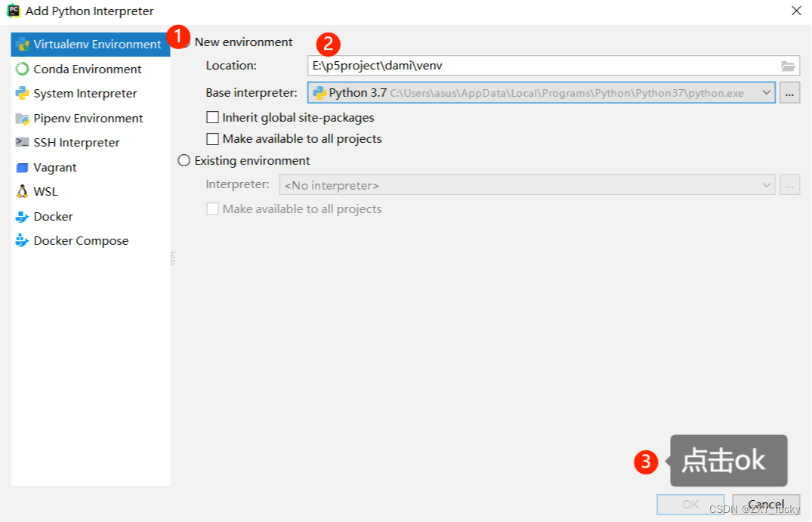Click the SSH terminal icon
Image resolution: width=812 pixels, height=522 pixels.
(x=22, y=143)
